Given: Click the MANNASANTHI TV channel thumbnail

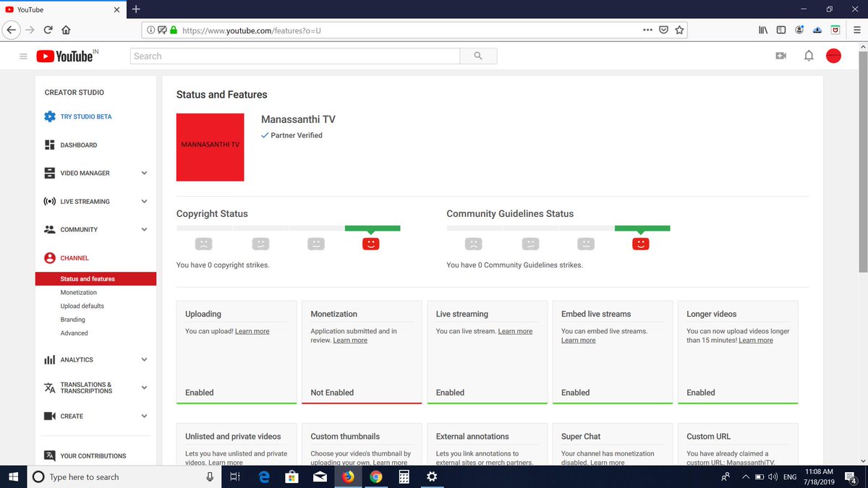Looking at the screenshot, I should (210, 147).
